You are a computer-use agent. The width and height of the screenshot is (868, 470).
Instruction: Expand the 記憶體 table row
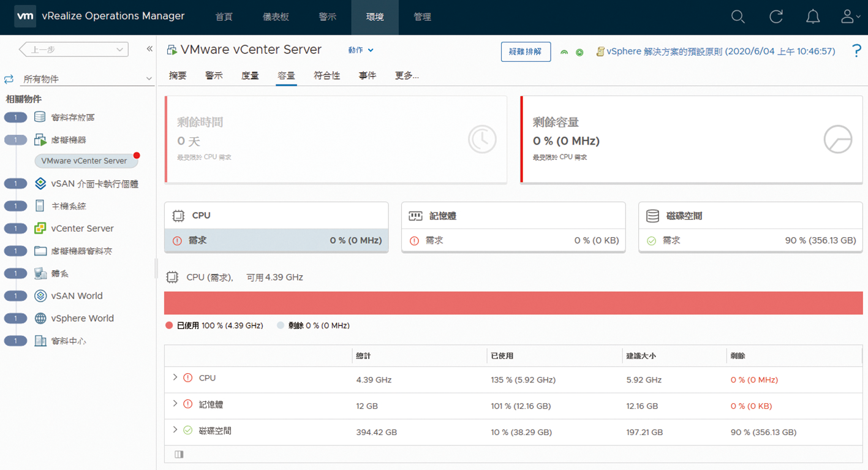coord(175,404)
